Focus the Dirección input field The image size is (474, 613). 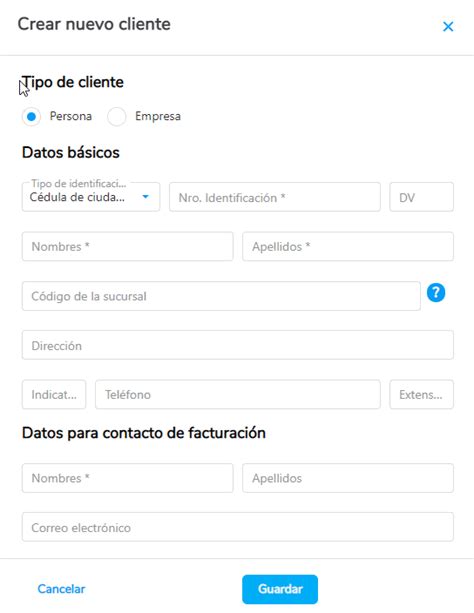point(238,345)
